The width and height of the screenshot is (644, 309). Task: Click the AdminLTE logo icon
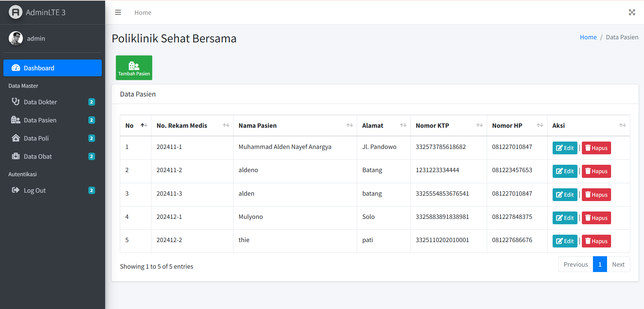click(15, 12)
